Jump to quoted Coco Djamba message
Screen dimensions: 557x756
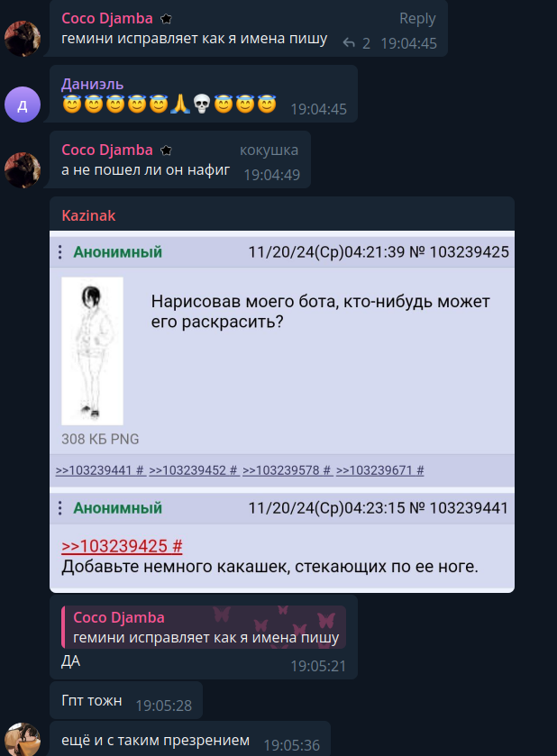pyautogui.click(x=204, y=627)
